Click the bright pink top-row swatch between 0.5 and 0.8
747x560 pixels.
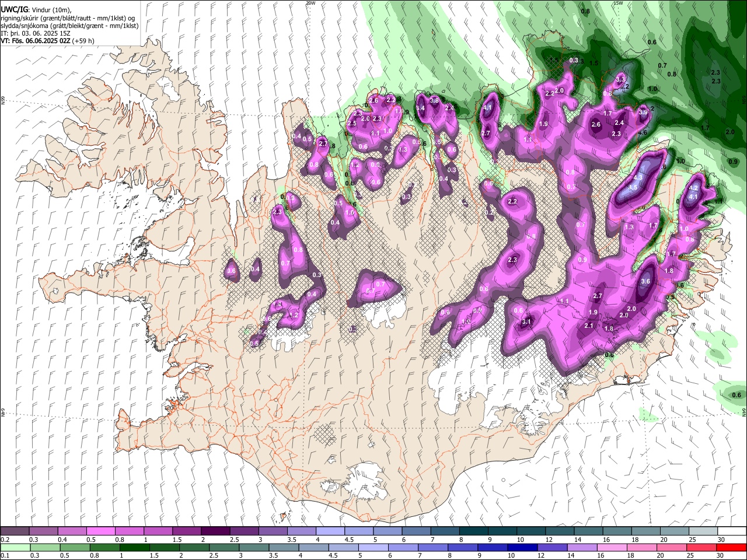(x=101, y=531)
